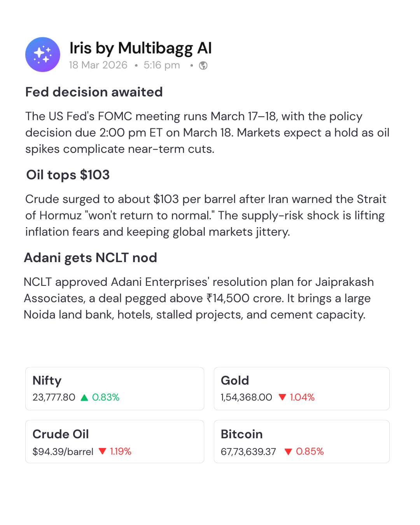Select the Fed decision awaited headline
The width and height of the screenshot is (420, 525).
(94, 92)
